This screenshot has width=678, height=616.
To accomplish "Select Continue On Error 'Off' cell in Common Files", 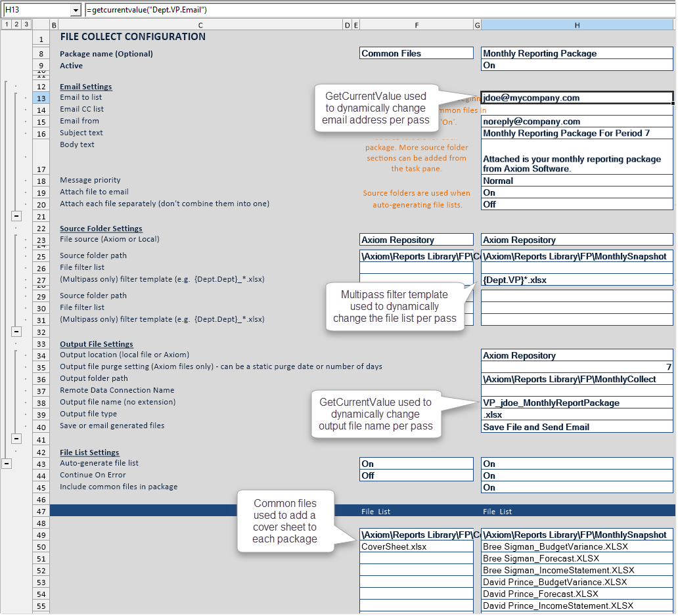I will pos(417,475).
